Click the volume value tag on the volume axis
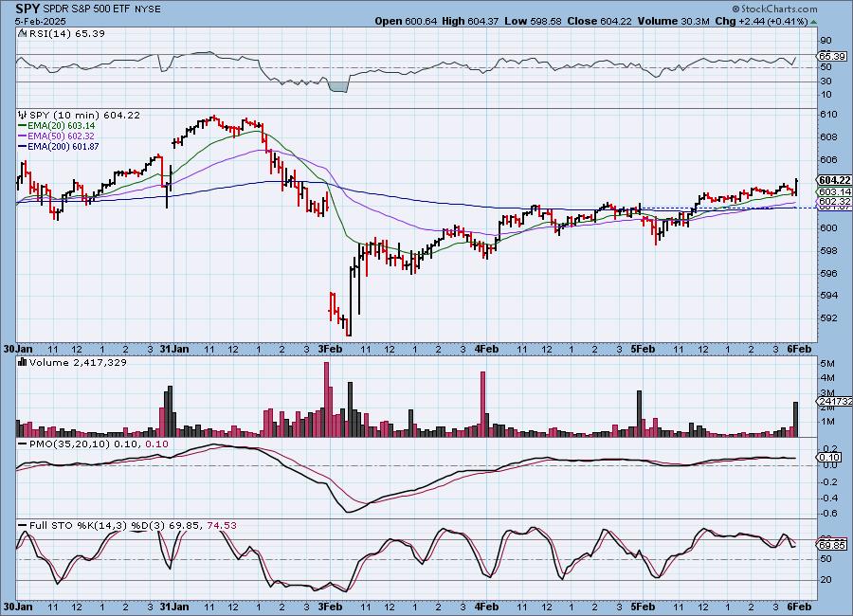The height and width of the screenshot is (616, 853). [834, 401]
